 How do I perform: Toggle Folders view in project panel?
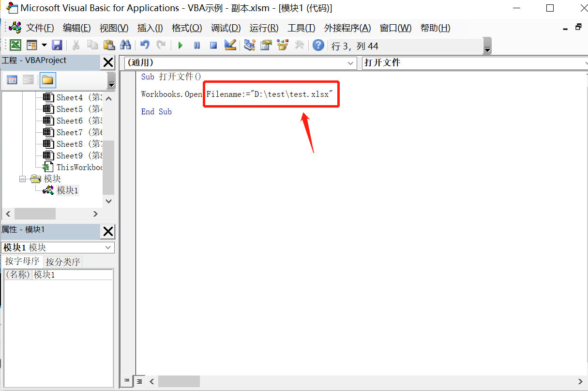(47, 80)
